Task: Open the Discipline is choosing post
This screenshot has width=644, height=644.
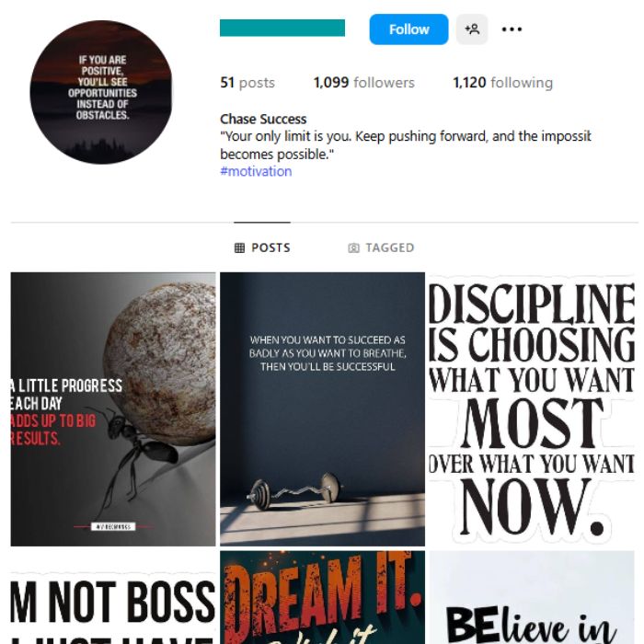Action: point(532,409)
